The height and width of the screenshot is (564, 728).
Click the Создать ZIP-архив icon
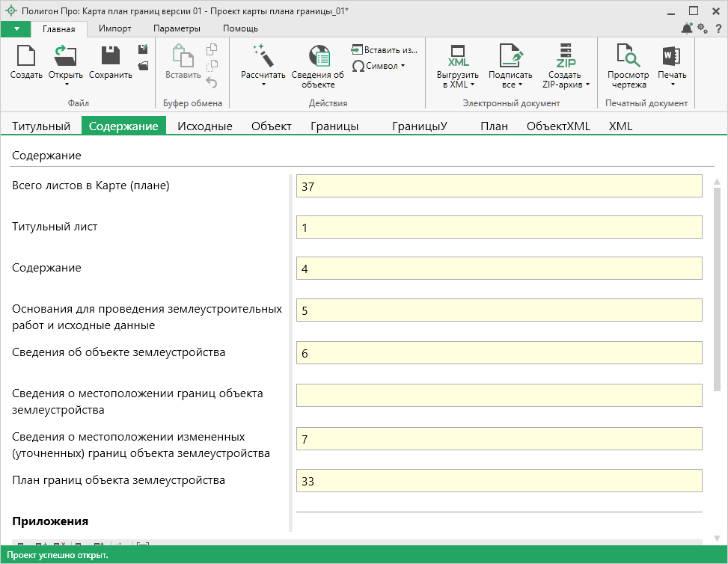(566, 56)
